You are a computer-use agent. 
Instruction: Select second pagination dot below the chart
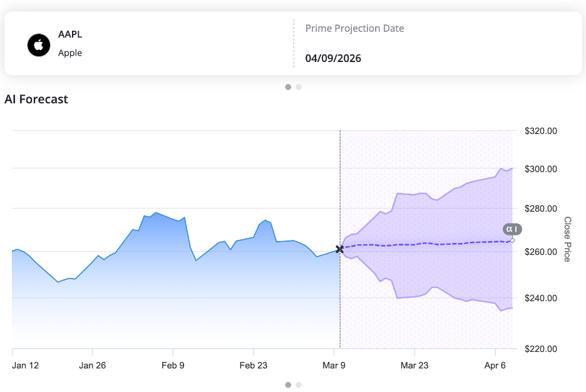(x=299, y=384)
